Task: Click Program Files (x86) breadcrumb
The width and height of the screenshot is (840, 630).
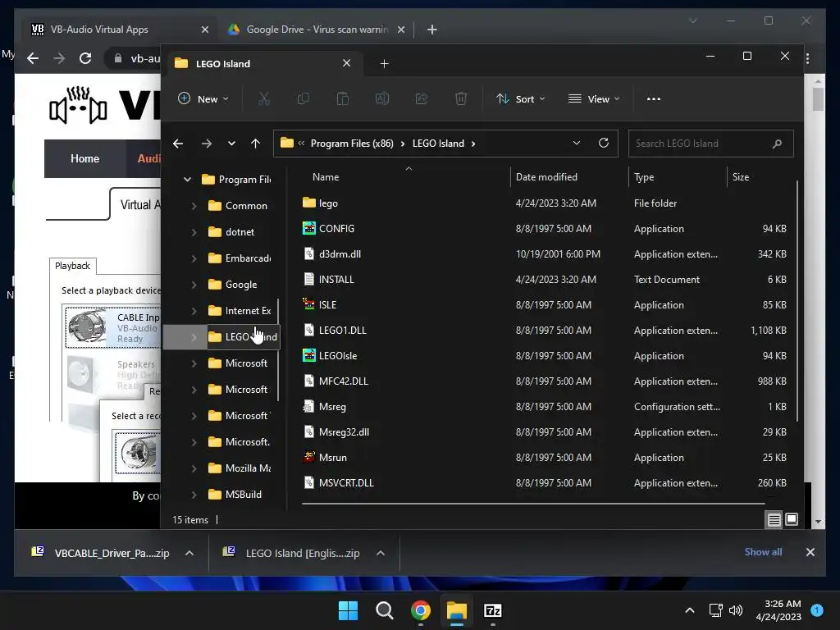Action: tap(352, 144)
